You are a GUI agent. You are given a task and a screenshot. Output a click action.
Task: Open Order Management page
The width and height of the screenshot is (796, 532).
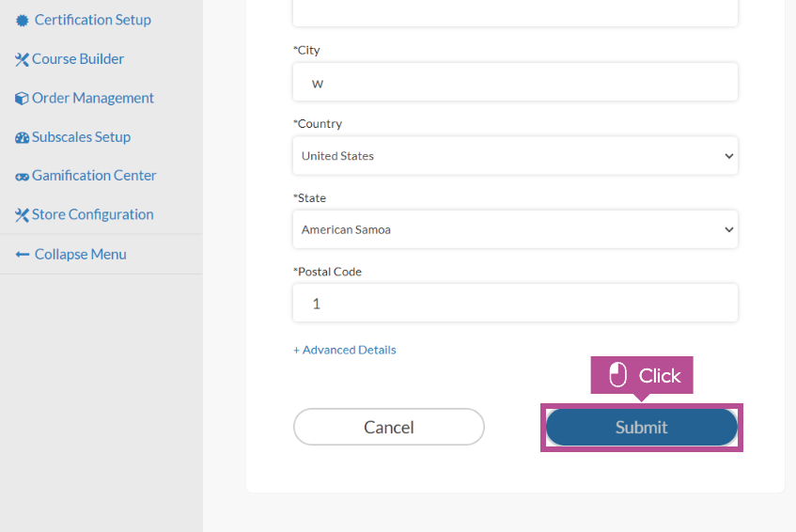(93, 98)
